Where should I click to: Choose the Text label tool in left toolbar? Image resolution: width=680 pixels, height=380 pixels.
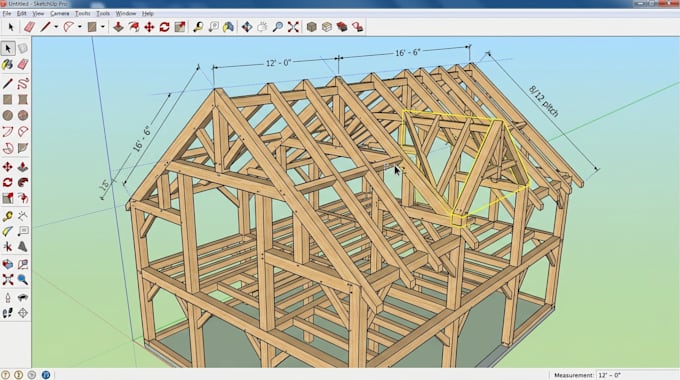(x=23, y=232)
